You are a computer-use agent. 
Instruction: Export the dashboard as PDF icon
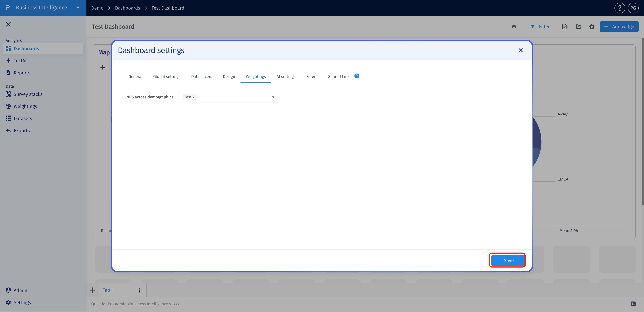point(565,27)
